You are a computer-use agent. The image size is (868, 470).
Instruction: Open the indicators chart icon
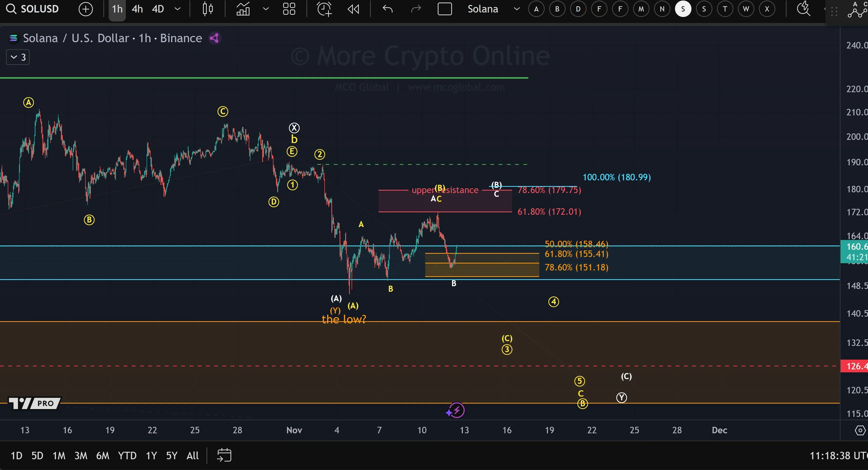[x=243, y=9]
